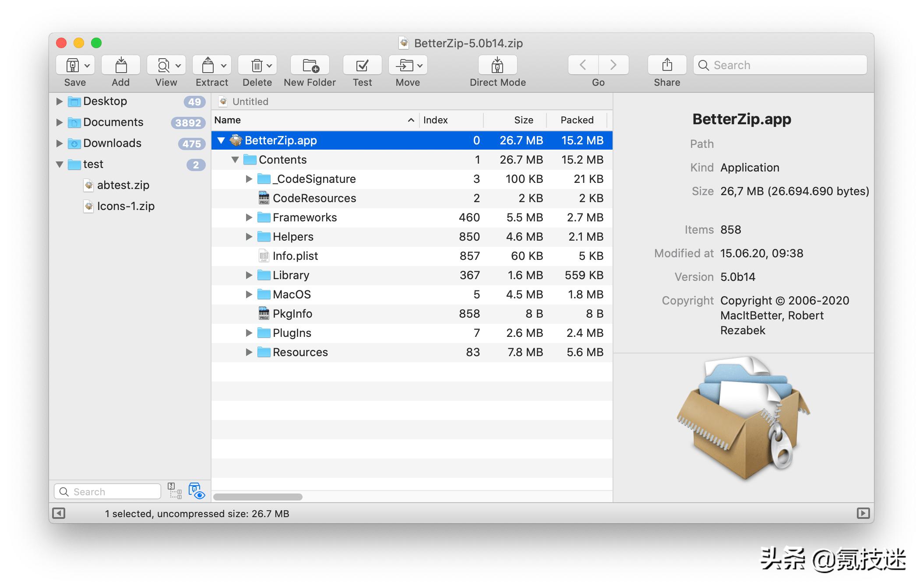Click the Extract toolbar icon
Screen dimensions: 923x588
[x=208, y=66]
